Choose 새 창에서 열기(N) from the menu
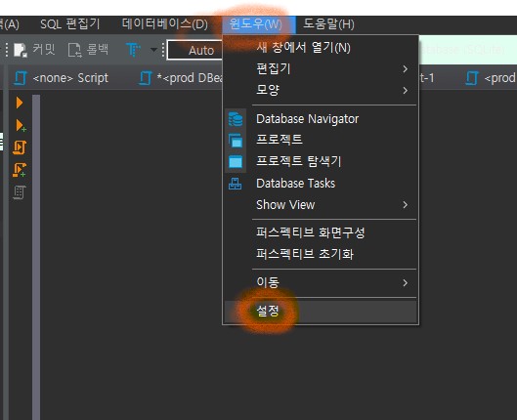This screenshot has width=517, height=420. 321,48
